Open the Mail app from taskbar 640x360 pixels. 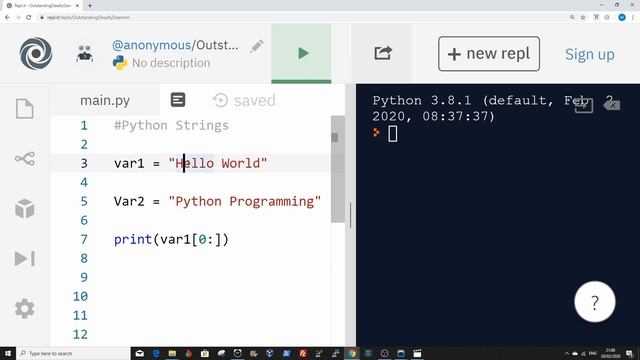140,353
